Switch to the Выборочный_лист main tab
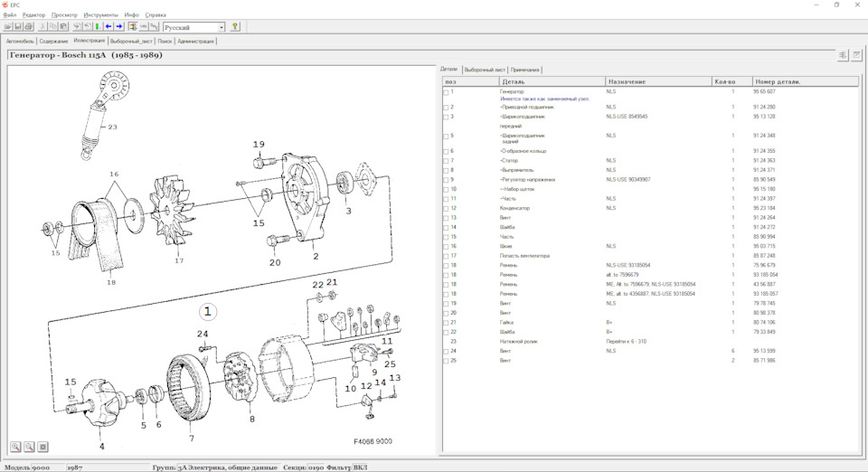Screen dimensions: 868x472 131,41
